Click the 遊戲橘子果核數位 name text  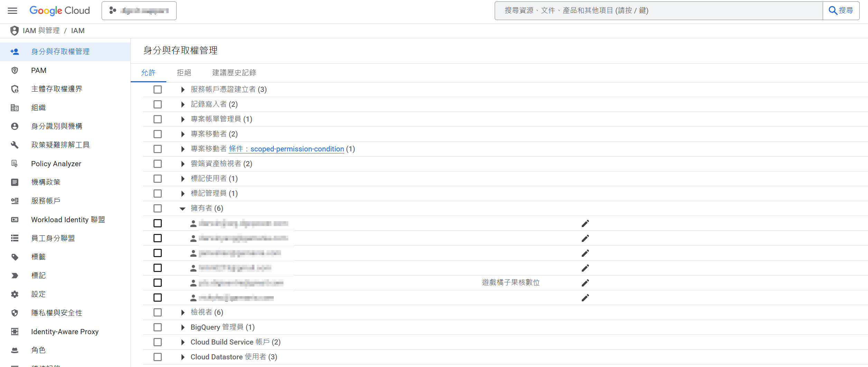(511, 283)
